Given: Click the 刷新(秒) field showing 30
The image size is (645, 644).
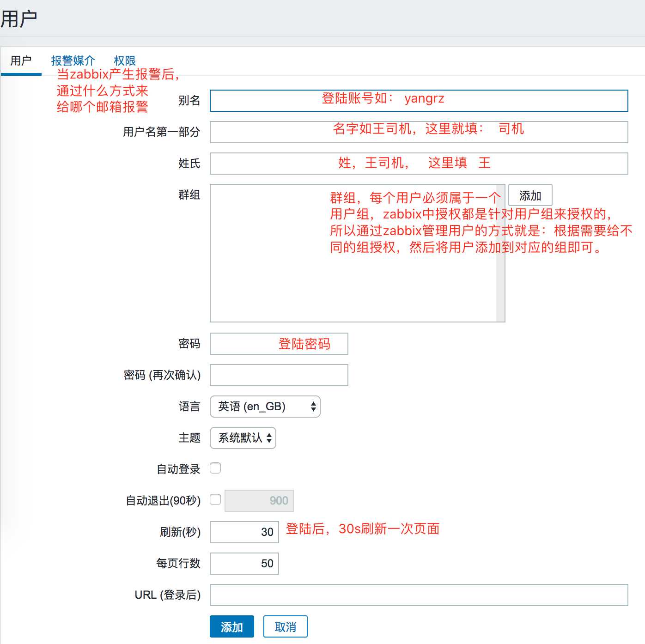Looking at the screenshot, I should tap(244, 532).
